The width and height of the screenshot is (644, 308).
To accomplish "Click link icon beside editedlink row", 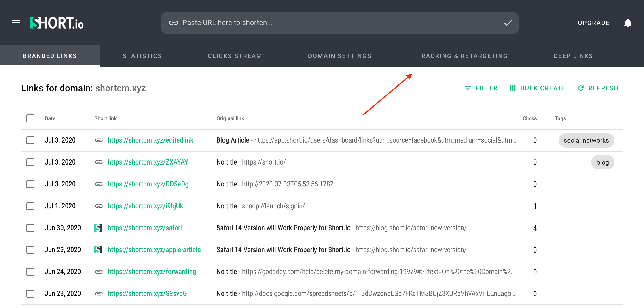I will pyautogui.click(x=99, y=140).
